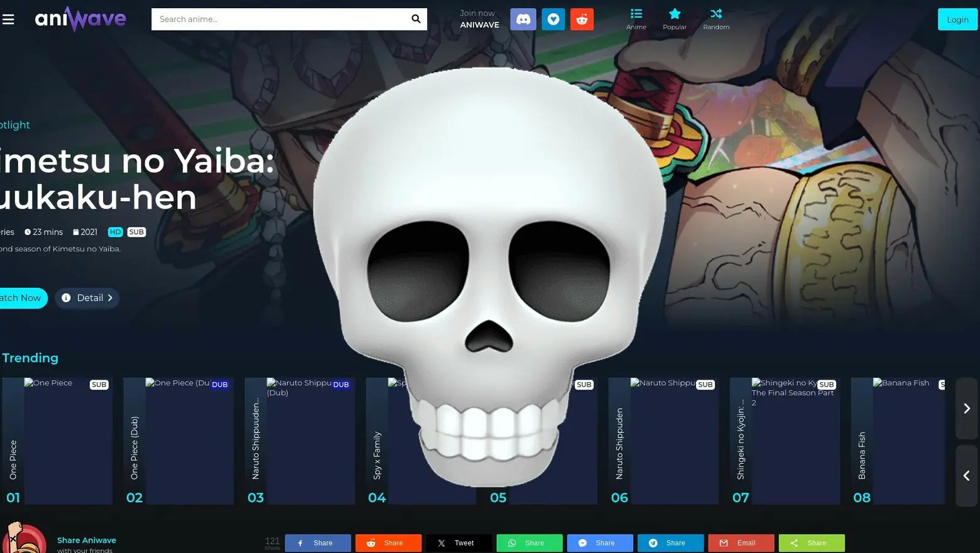
Task: Open the Anime list menu
Action: [x=636, y=19]
